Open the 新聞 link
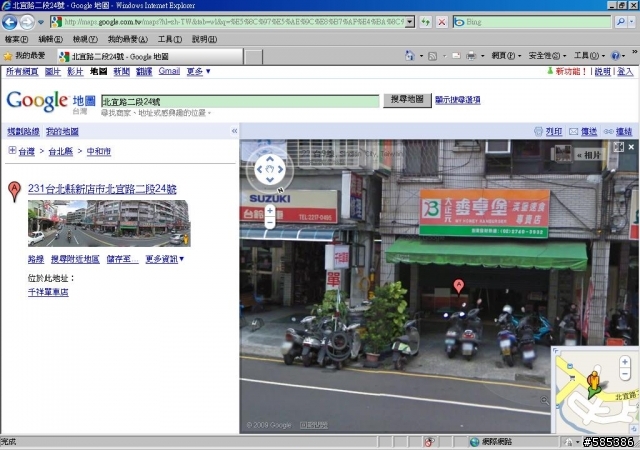The height and width of the screenshot is (450, 640). coord(121,72)
